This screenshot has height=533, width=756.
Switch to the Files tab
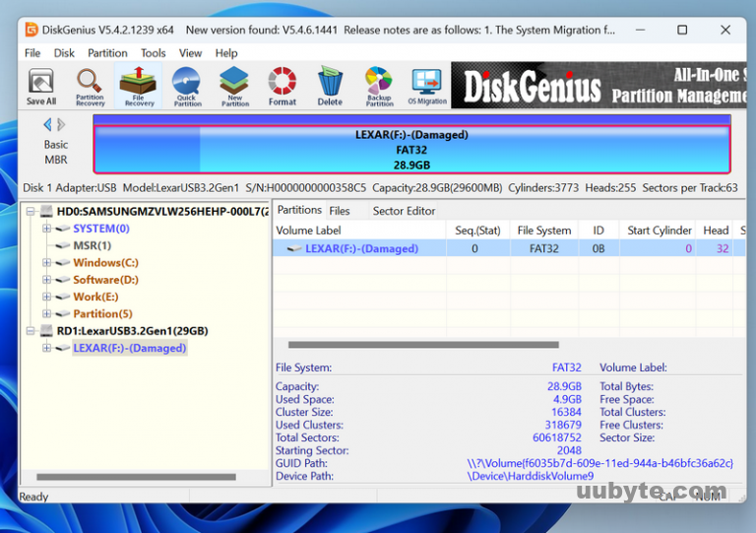coord(340,211)
